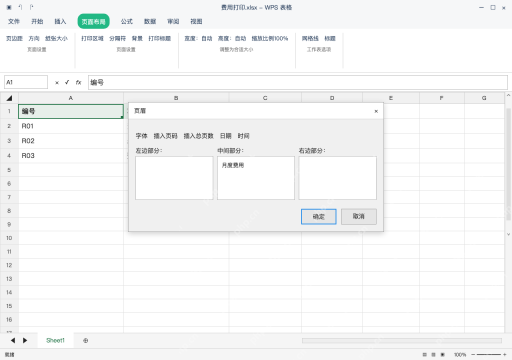
Task: Cancel the formula entry with the X icon
Action: [57, 83]
